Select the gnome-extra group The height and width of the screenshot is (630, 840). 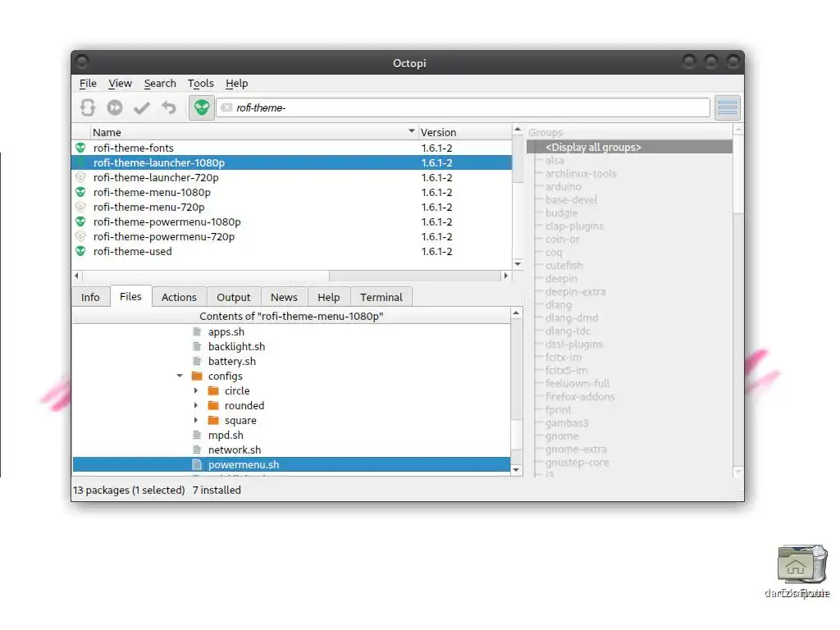pos(576,450)
